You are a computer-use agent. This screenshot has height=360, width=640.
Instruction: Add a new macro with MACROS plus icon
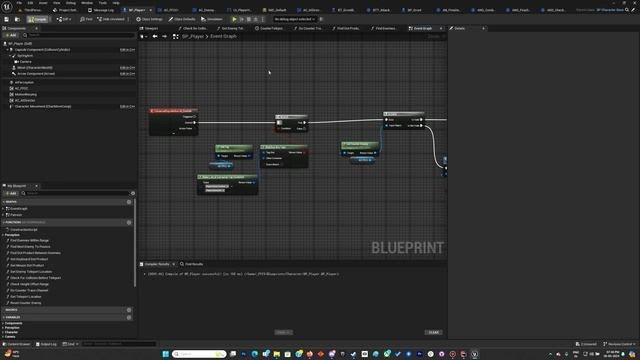pyautogui.click(x=129, y=310)
